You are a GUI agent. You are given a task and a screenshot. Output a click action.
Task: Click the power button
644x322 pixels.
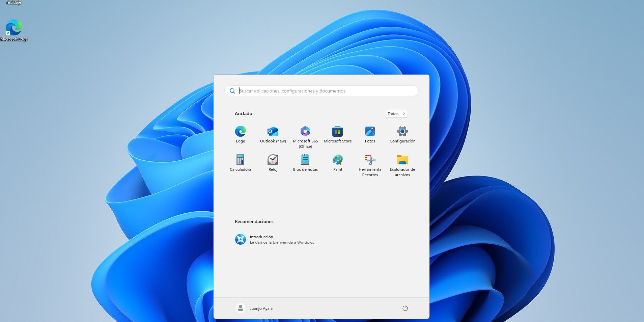405,308
